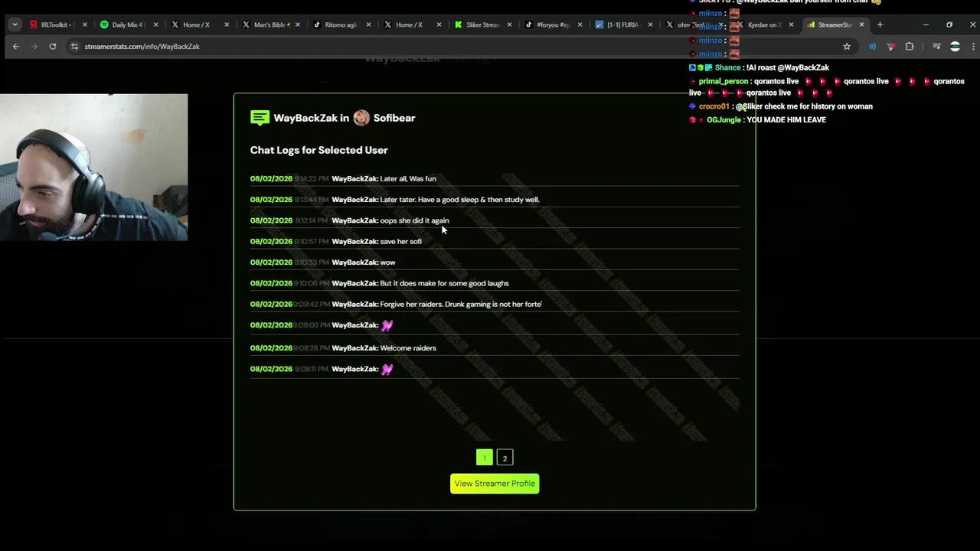Open site information icon beside the URL
Image resolution: width=980 pixels, height=551 pixels.
tap(74, 46)
